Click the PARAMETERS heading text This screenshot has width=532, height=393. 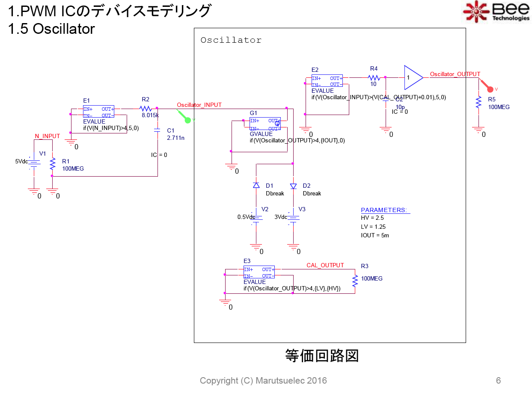tap(384, 210)
